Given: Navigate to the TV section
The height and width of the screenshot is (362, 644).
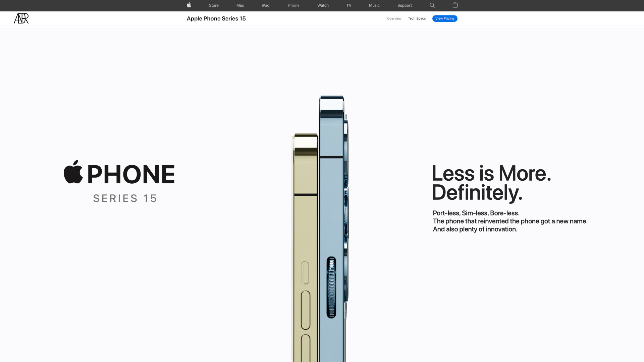Looking at the screenshot, I should (x=348, y=5).
